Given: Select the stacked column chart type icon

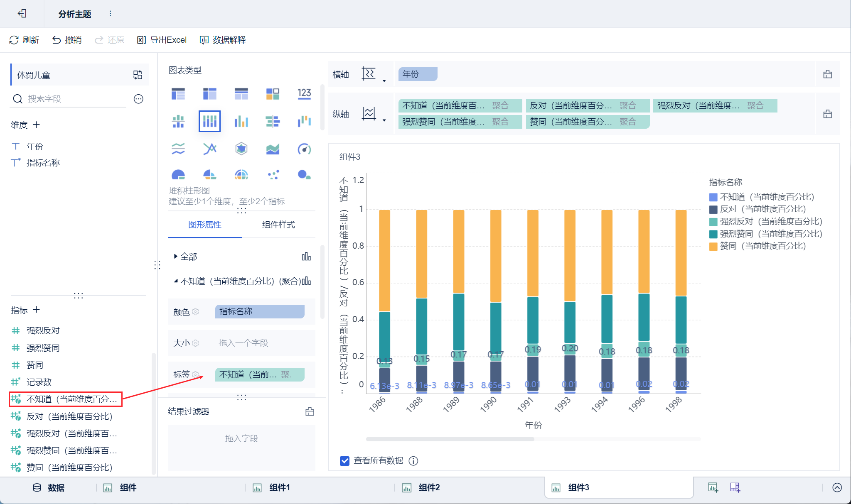Looking at the screenshot, I should click(209, 121).
